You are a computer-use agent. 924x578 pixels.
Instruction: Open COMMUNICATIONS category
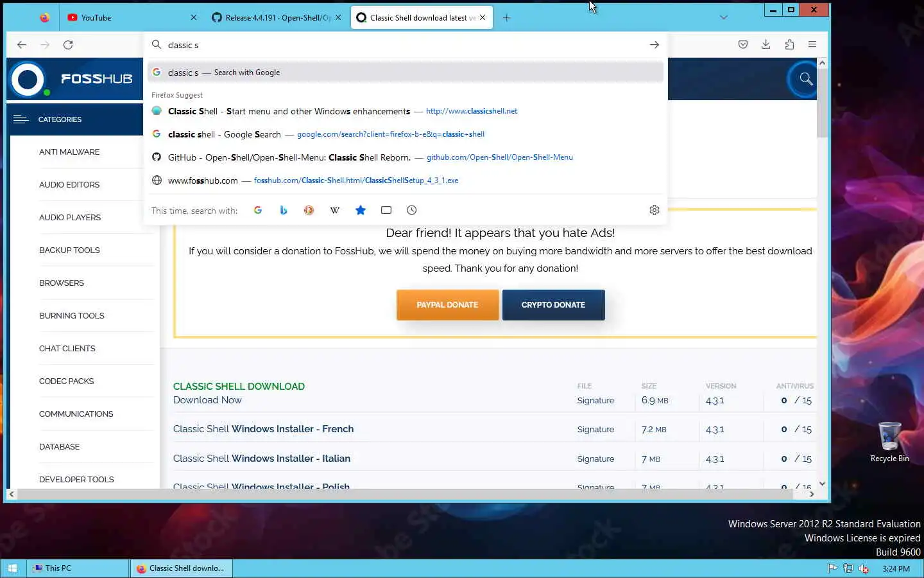click(76, 414)
